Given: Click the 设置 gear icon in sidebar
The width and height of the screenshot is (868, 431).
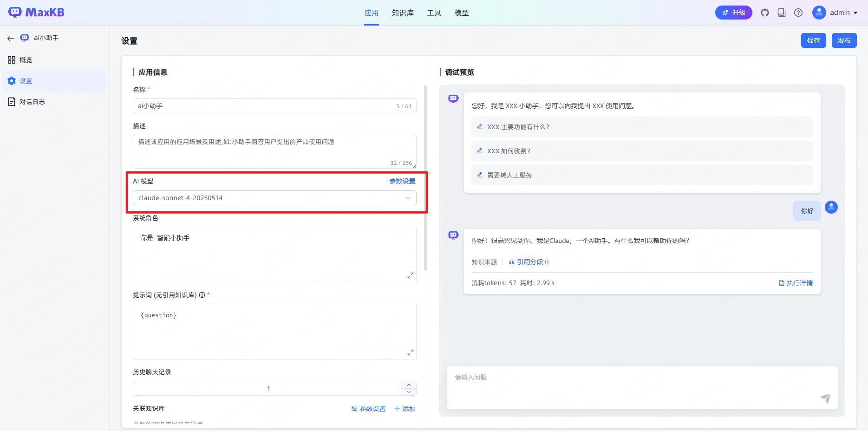Looking at the screenshot, I should click(x=12, y=81).
